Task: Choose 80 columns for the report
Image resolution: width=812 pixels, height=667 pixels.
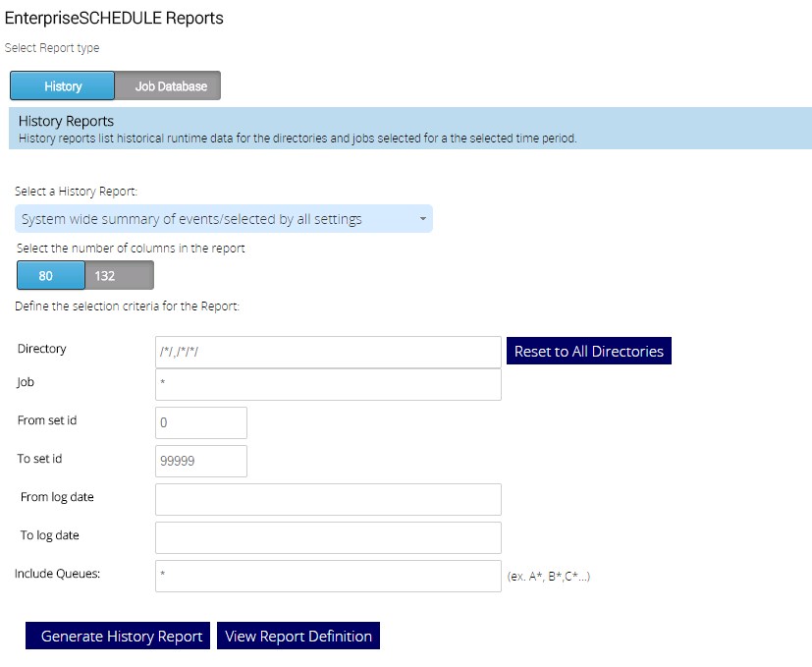Action: (x=46, y=276)
